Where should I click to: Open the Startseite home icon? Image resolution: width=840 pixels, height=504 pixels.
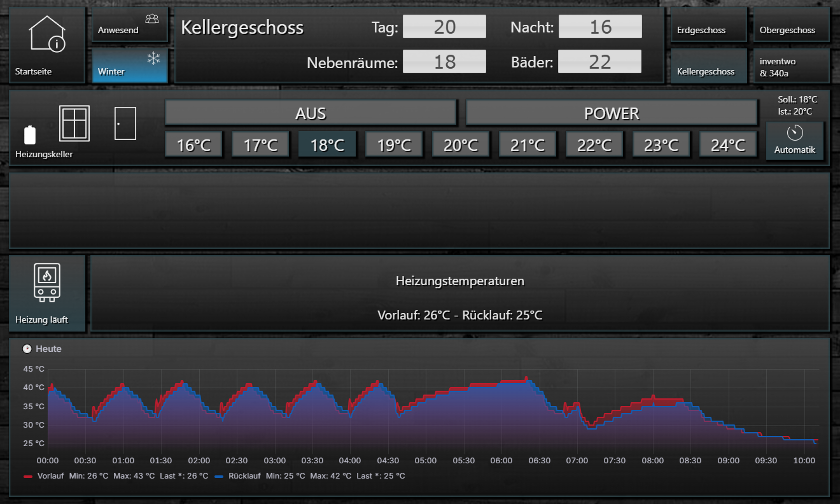pos(48,34)
